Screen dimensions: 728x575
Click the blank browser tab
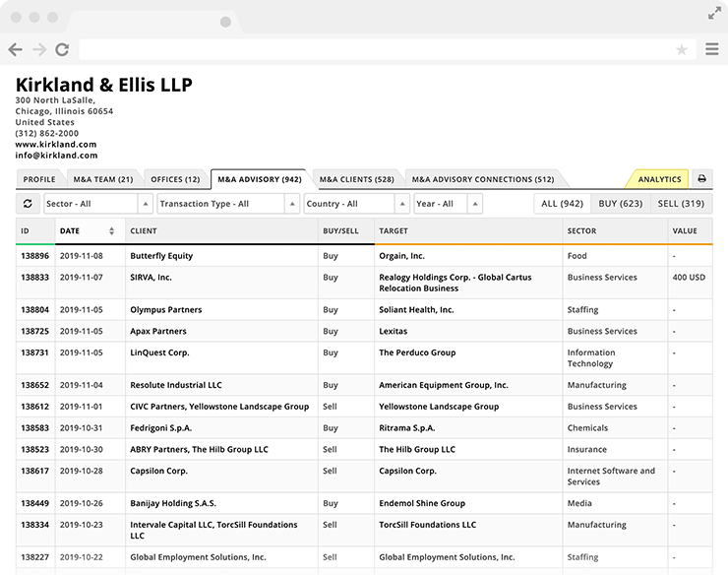[x=153, y=22]
